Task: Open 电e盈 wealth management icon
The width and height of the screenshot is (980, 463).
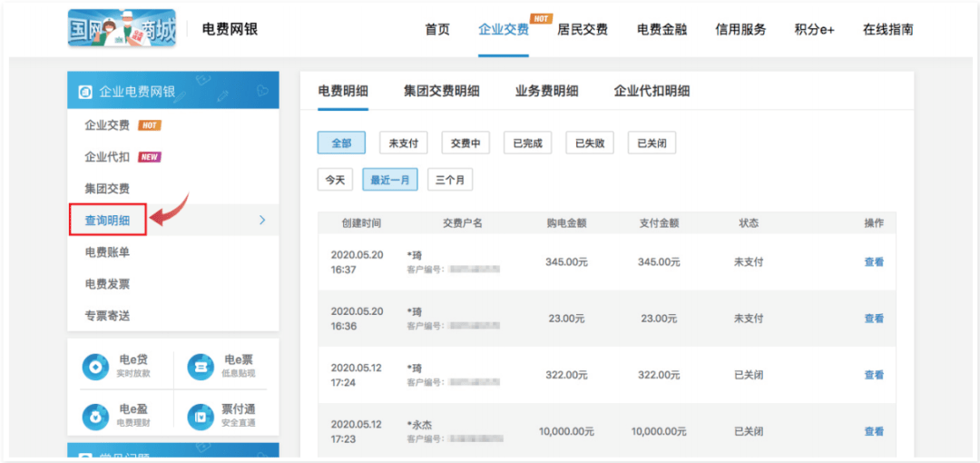Action: coord(96,416)
